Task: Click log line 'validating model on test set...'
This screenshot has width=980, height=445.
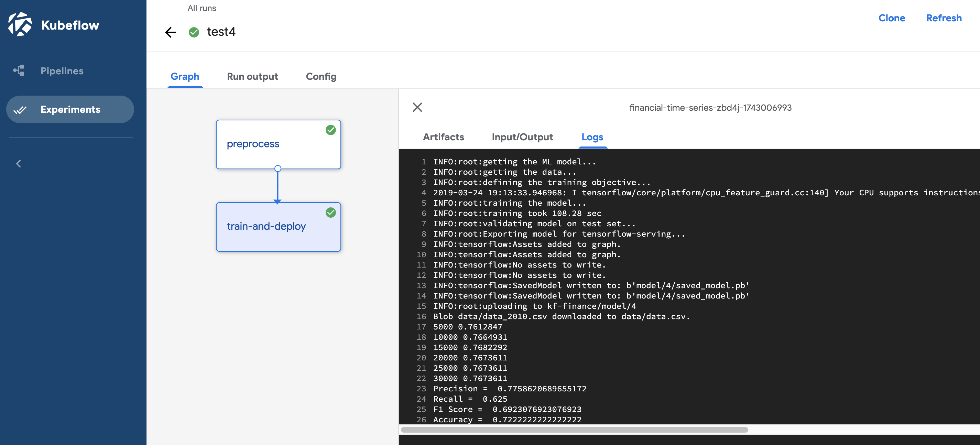Action: (x=534, y=224)
